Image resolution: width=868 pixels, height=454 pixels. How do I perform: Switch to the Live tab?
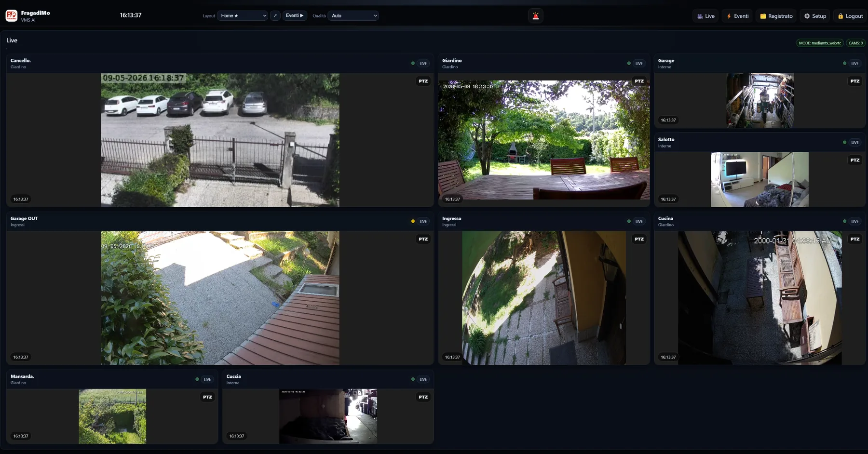(x=705, y=16)
